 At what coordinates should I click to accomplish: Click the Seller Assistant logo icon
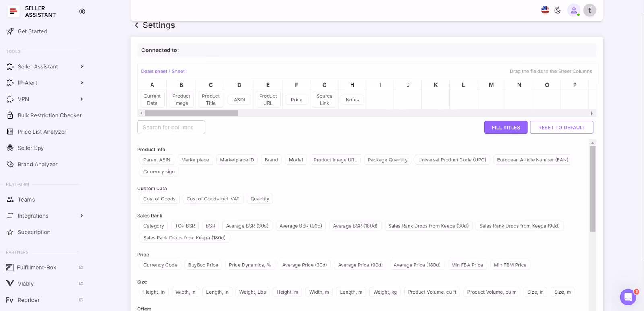tap(13, 12)
